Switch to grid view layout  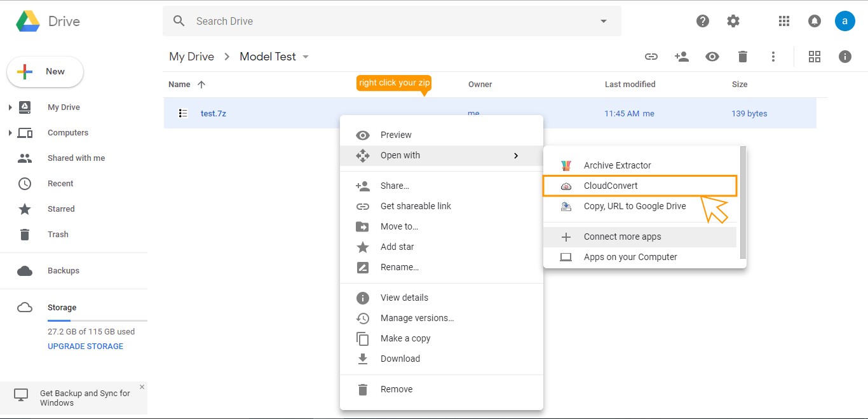[814, 57]
